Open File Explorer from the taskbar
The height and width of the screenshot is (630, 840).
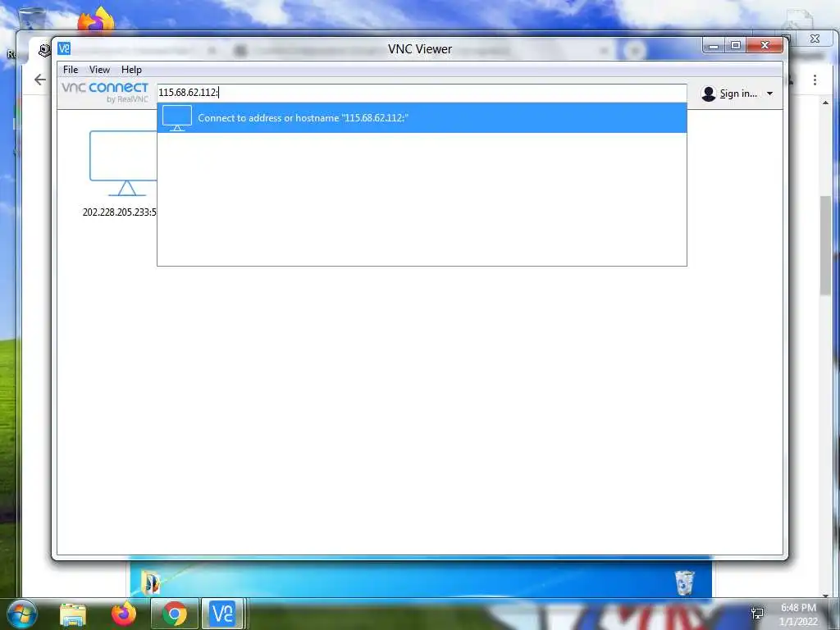[73, 614]
